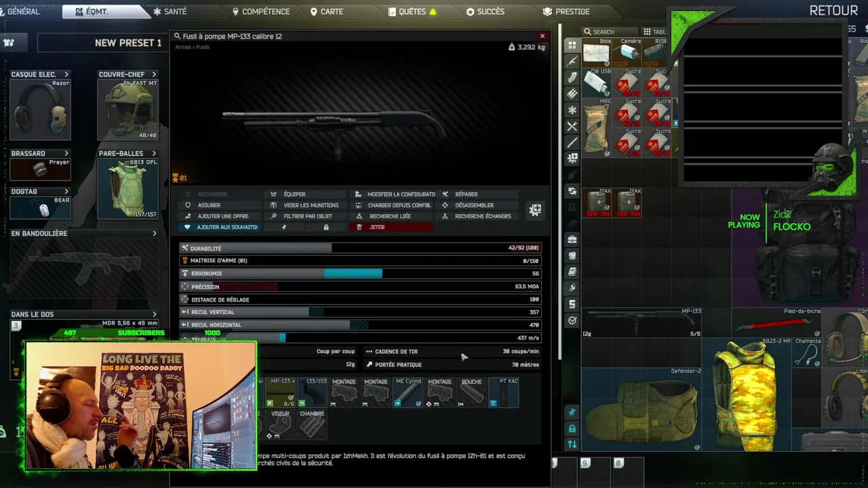The image size is (868, 488).
Task: Expand the COUVRE-CHEF slot arrow
Action: tap(154, 75)
